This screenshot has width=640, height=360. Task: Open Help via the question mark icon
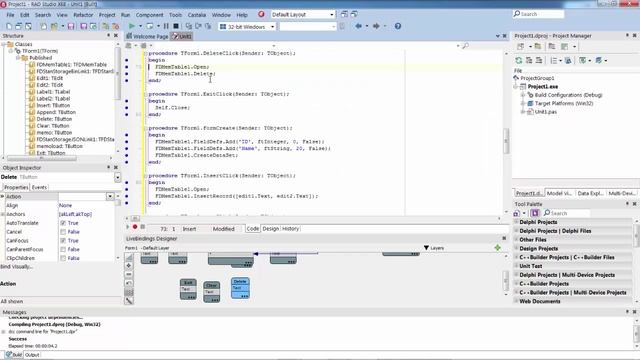[398, 26]
